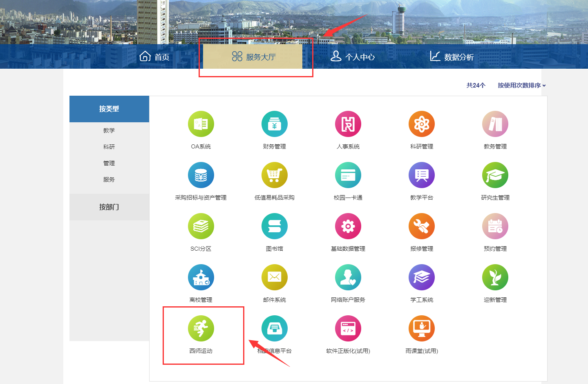Filter services by 教学 type
The height and width of the screenshot is (384, 588).
(109, 130)
